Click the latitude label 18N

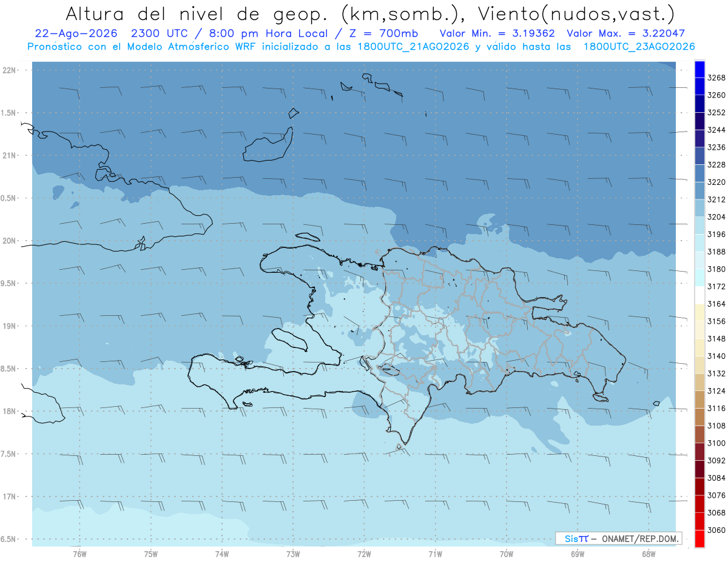(8, 411)
